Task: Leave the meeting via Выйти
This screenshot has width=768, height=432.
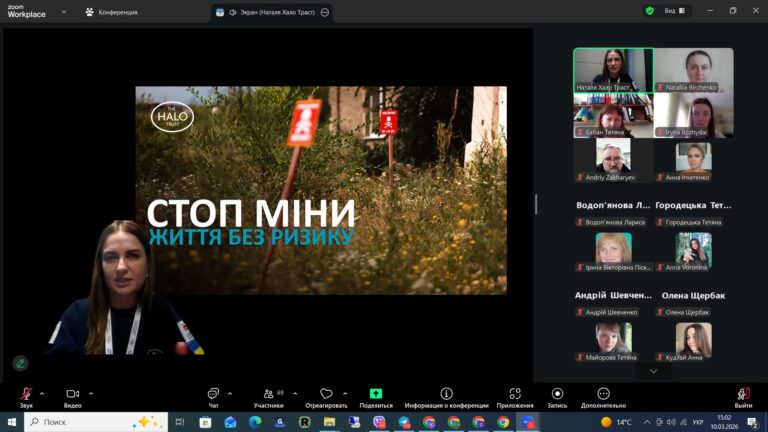Action: (x=743, y=394)
